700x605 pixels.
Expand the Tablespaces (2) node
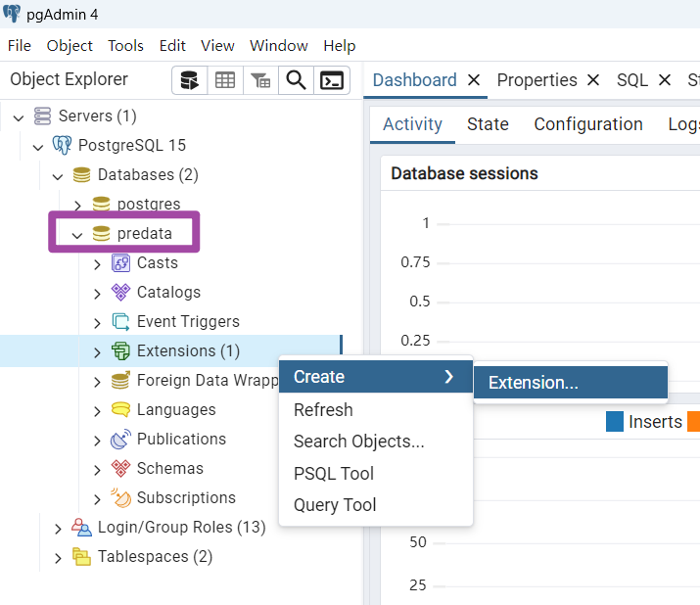click(x=58, y=559)
